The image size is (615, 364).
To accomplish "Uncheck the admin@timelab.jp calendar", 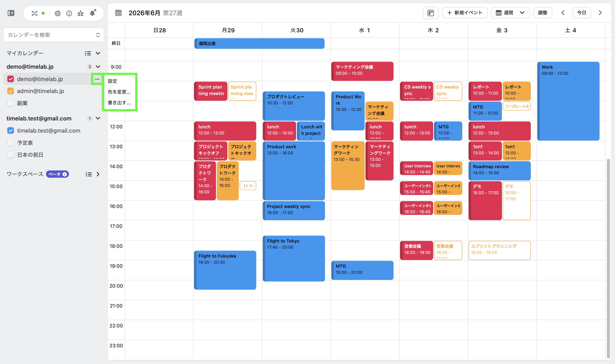I will 11,91.
